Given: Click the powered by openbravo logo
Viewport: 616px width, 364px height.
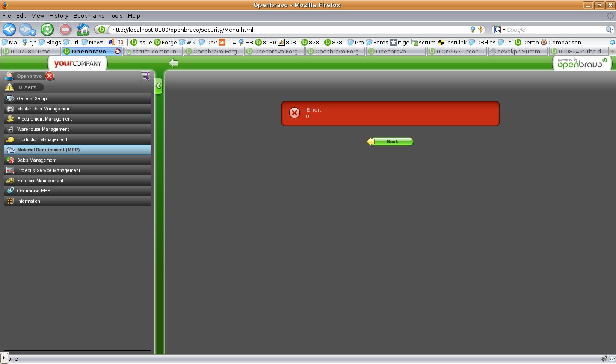Looking at the screenshot, I should (582, 63).
